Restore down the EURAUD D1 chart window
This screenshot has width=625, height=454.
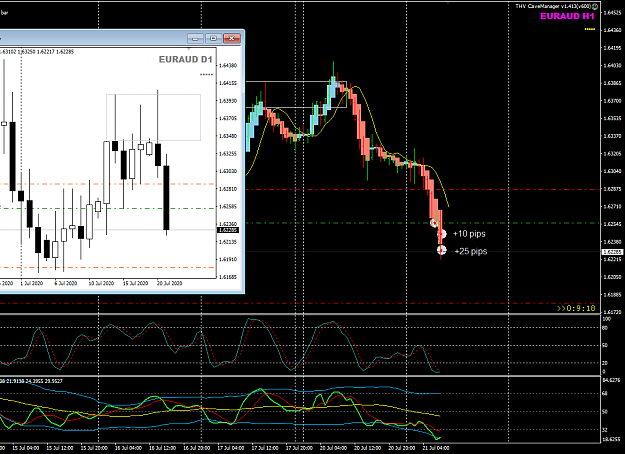[213, 38]
